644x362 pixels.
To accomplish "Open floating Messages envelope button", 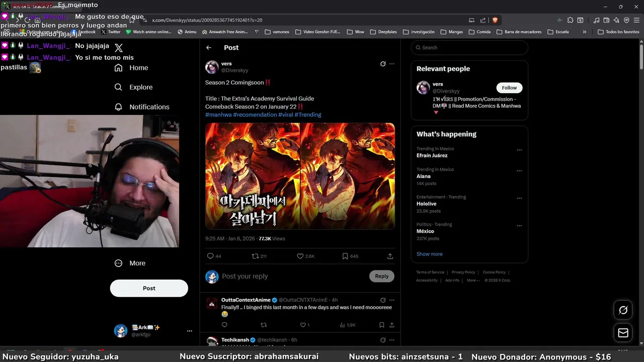I will pyautogui.click(x=623, y=333).
